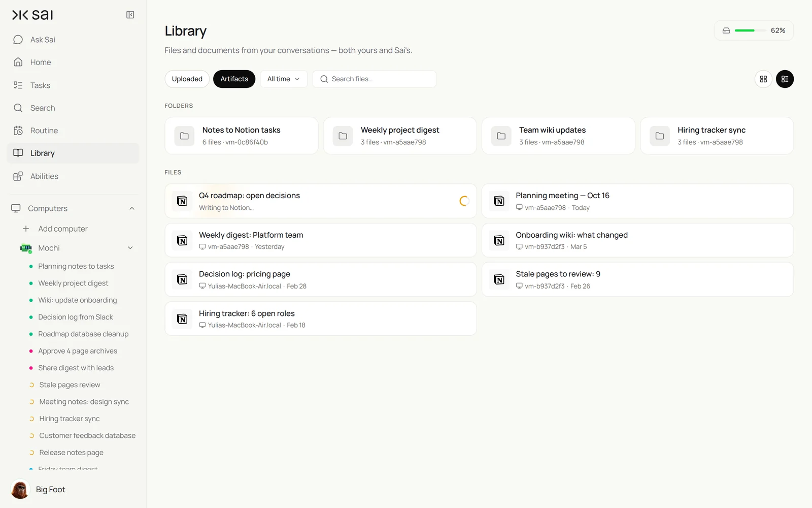Screen dimensions: 812x508
Task: Click the Library book icon
Action: (x=18, y=153)
